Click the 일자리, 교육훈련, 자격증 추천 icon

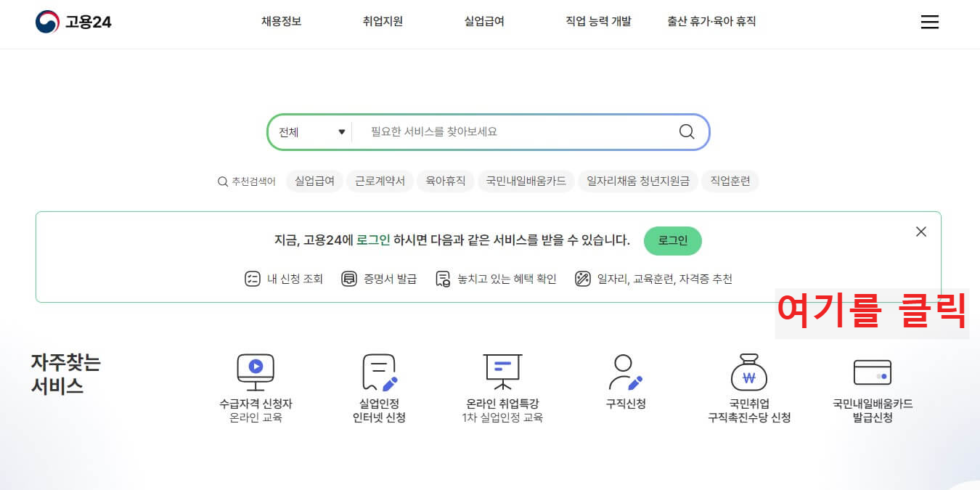[x=582, y=279]
